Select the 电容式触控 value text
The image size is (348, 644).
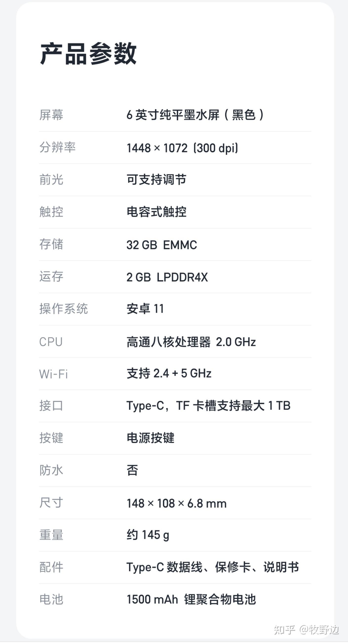(x=156, y=212)
